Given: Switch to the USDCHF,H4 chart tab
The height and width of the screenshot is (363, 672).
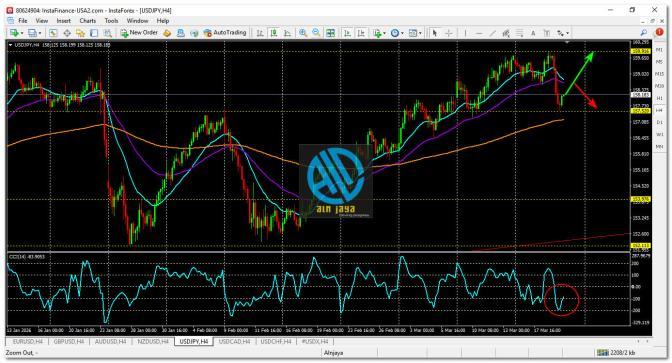Looking at the screenshot, I should (276, 342).
